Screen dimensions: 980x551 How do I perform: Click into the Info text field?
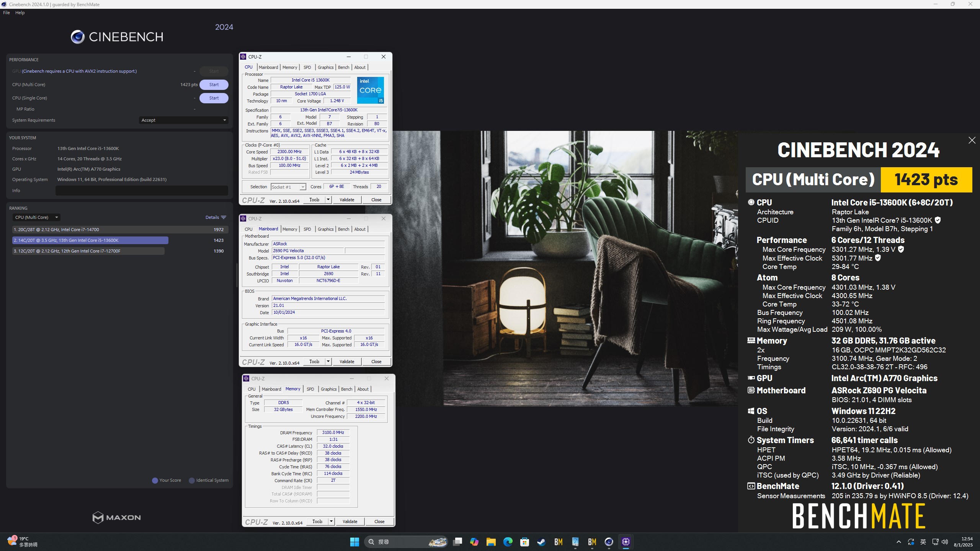pyautogui.click(x=142, y=191)
